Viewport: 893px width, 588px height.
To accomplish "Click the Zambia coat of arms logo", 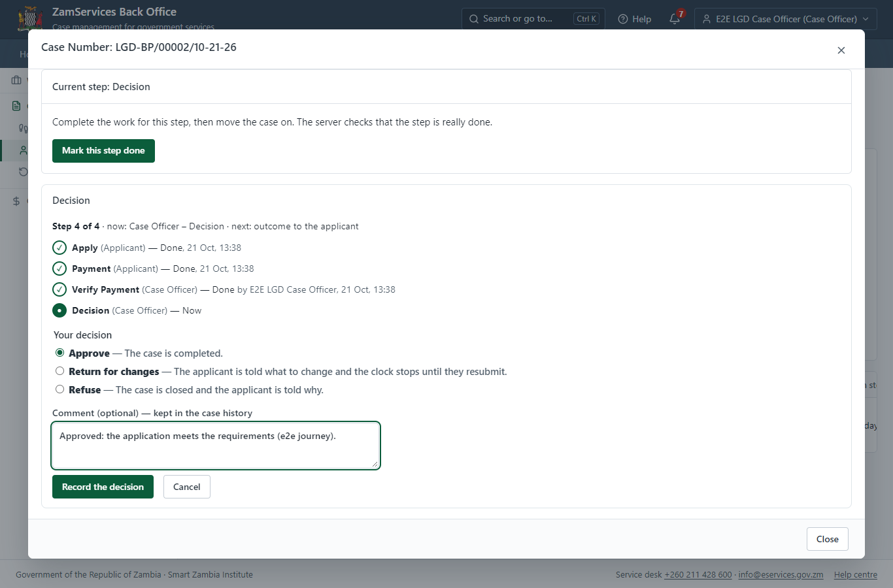I will click(x=30, y=18).
